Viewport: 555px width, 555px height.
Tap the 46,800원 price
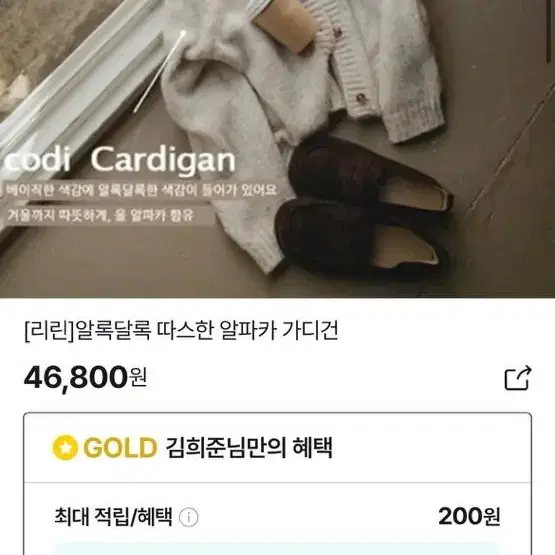click(85, 377)
